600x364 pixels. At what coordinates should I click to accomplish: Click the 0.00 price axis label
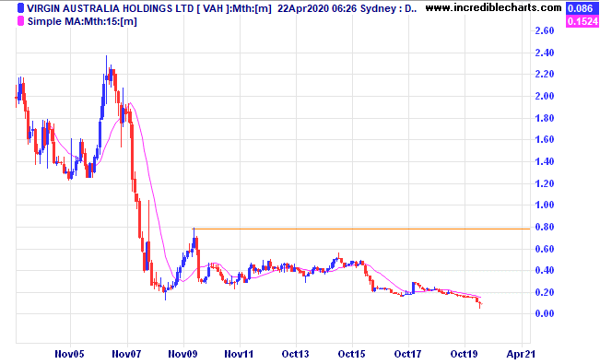[x=545, y=314]
